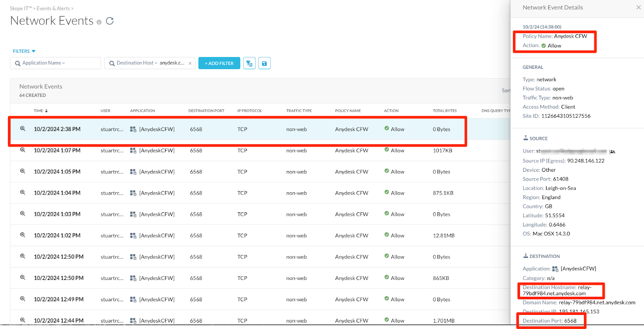Image resolution: width=644 pixels, height=329 pixels.
Task: Go to Skope IT breadcrumb
Action: tap(21, 8)
